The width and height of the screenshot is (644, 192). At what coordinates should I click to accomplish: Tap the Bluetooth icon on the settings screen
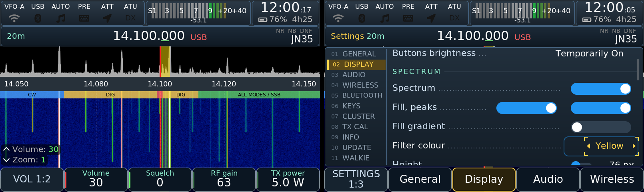coord(362,18)
